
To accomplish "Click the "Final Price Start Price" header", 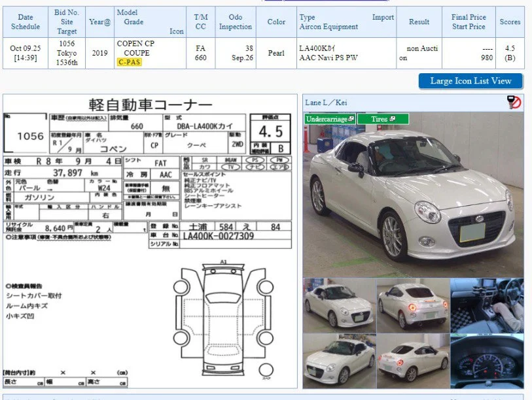I will tap(469, 22).
